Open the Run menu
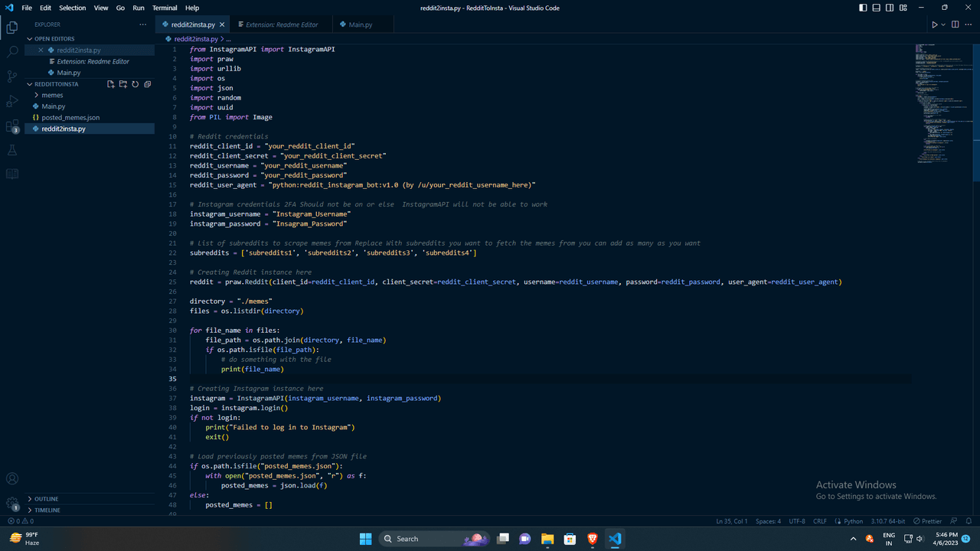The height and width of the screenshot is (551, 980). (139, 8)
